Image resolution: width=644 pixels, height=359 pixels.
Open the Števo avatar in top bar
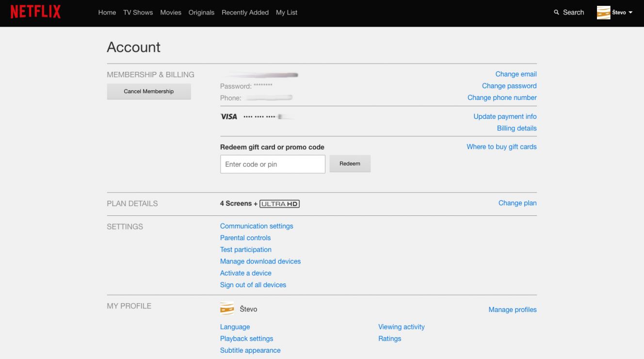[x=603, y=13]
